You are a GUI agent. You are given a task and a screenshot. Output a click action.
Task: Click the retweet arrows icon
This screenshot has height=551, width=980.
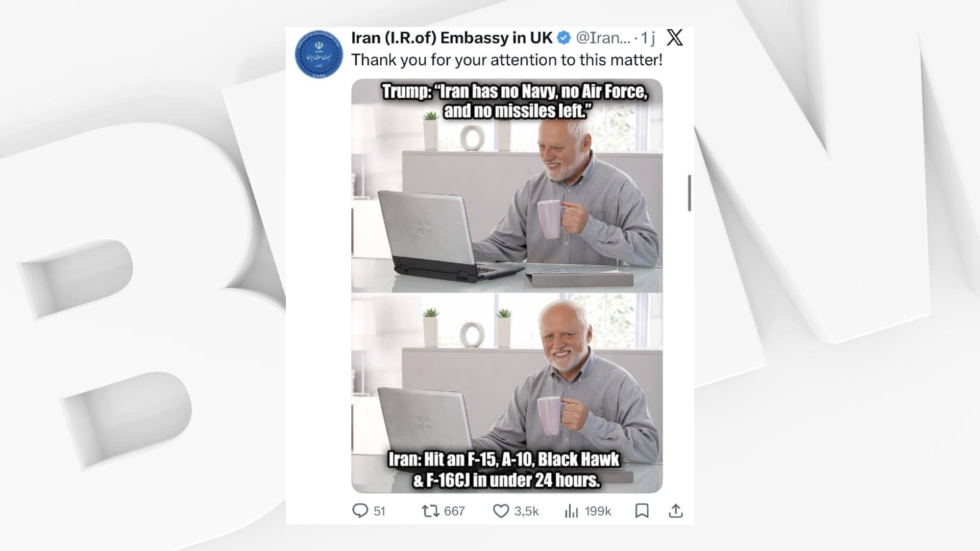(x=430, y=511)
